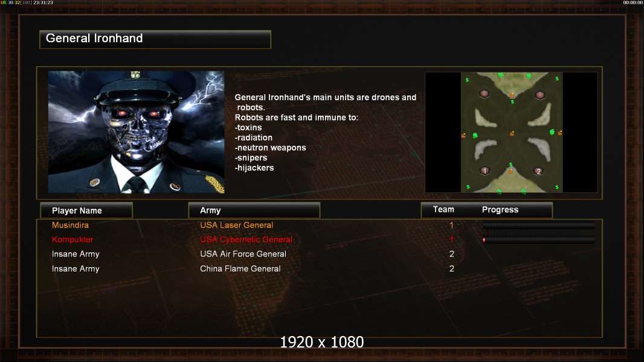Click the orange tech building icon at map center
This screenshot has height=362, width=644.
[512, 133]
